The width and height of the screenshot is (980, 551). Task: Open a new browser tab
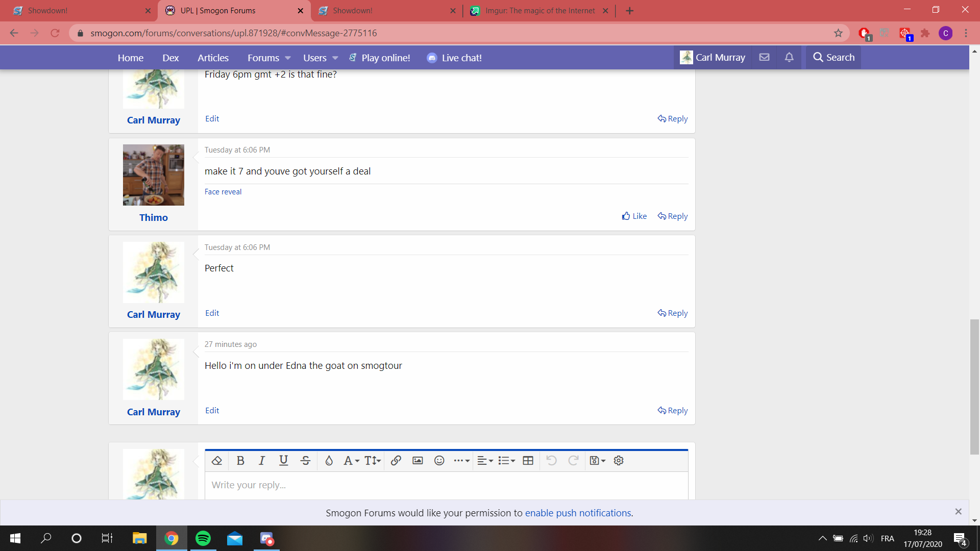click(629, 11)
